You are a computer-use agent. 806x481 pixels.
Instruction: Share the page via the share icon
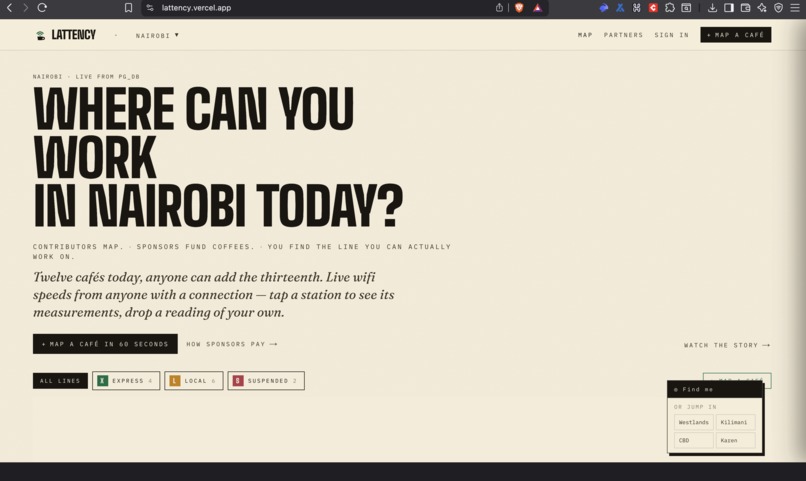(x=499, y=8)
